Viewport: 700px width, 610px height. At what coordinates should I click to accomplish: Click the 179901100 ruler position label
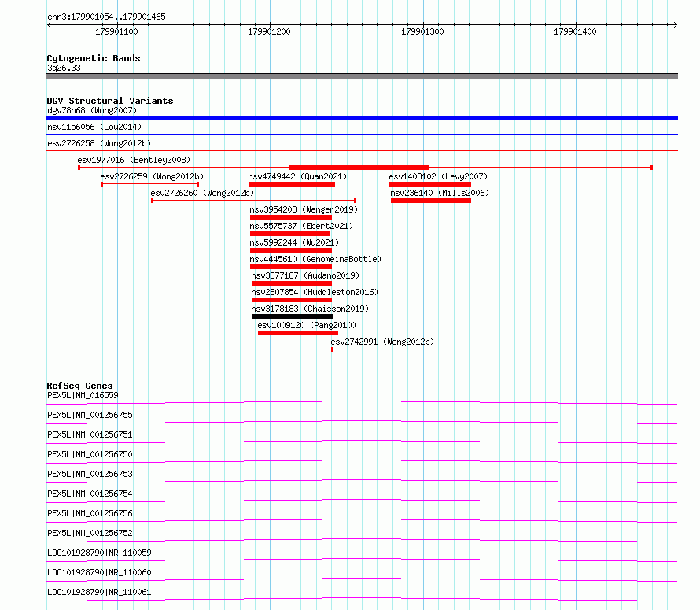click(x=116, y=31)
